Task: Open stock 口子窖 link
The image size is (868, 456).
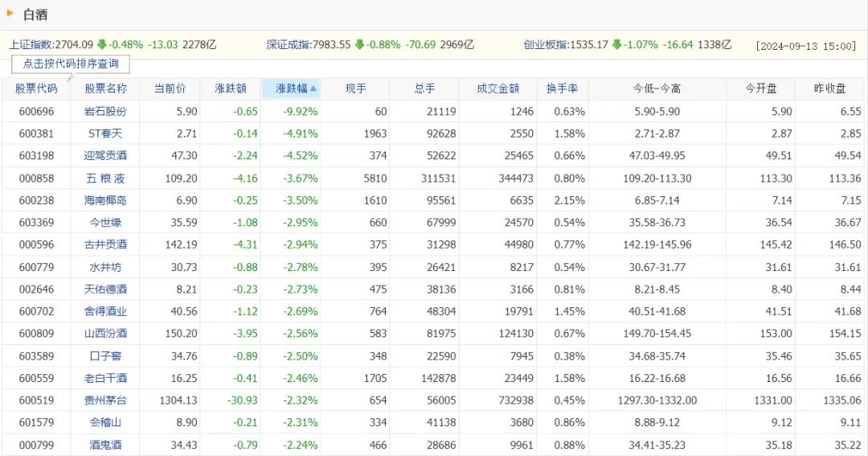Action: (105, 355)
